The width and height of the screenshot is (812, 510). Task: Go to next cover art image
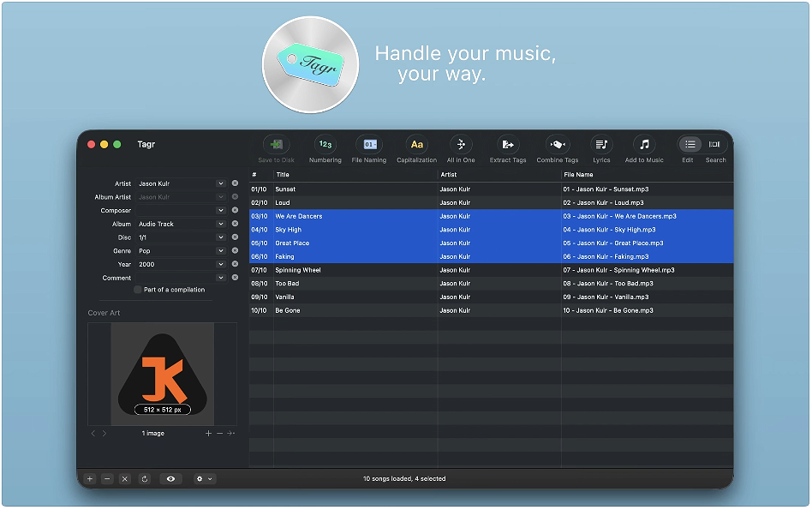pyautogui.click(x=104, y=434)
